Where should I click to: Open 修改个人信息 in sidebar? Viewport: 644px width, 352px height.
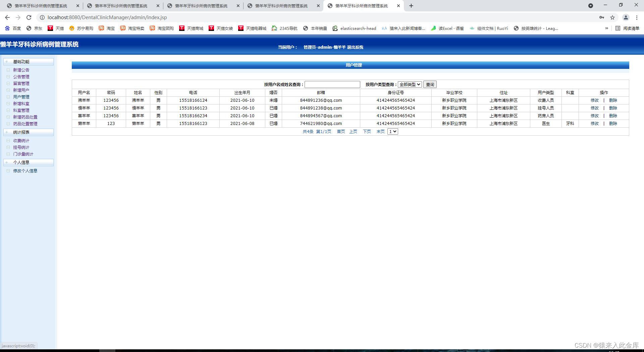coord(25,171)
